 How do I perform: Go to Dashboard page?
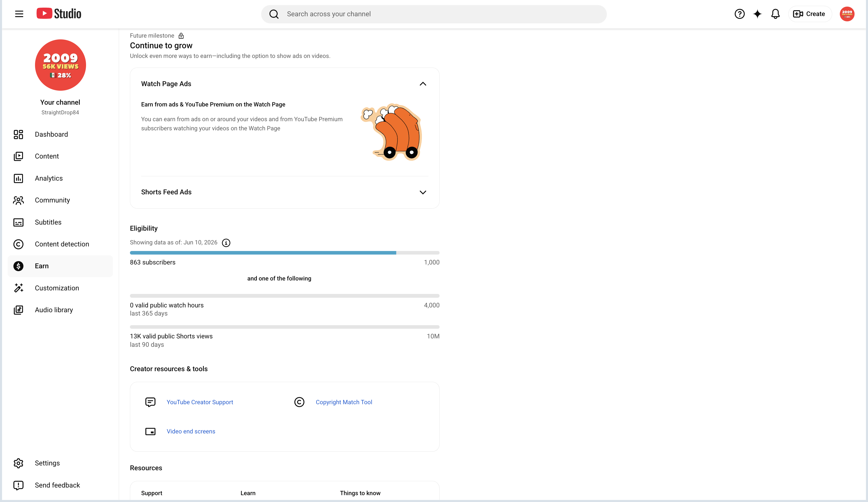click(60, 134)
